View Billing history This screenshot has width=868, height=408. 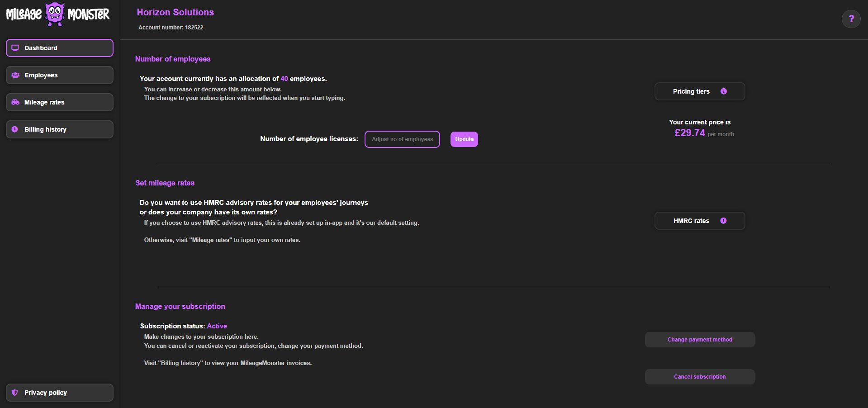[x=60, y=129]
